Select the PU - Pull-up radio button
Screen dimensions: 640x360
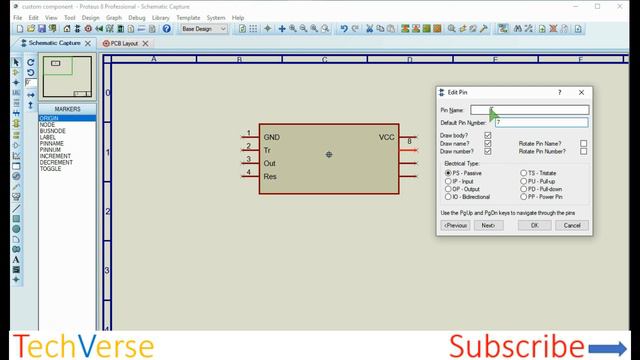(x=523, y=181)
